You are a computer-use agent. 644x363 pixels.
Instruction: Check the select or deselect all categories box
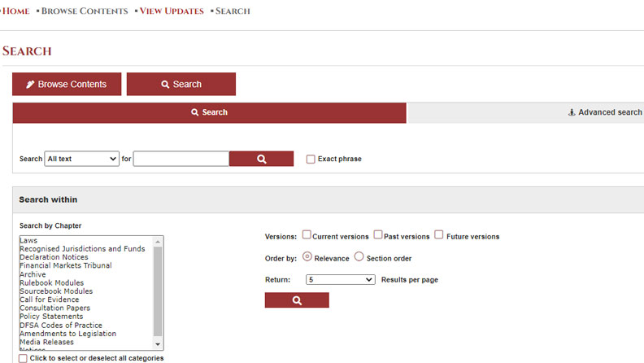(23, 358)
